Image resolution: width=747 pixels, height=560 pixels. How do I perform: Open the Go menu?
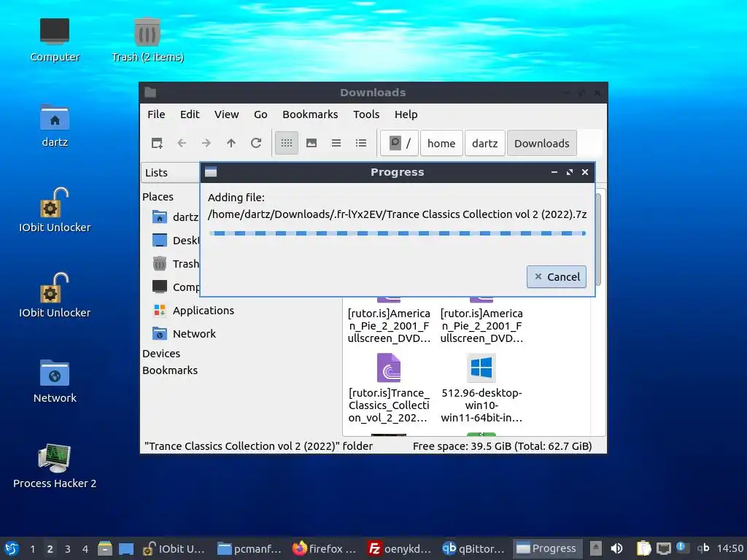260,114
